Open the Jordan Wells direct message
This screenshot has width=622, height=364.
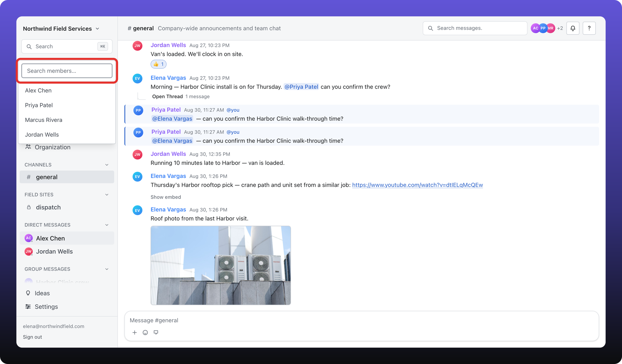[x=67, y=252]
